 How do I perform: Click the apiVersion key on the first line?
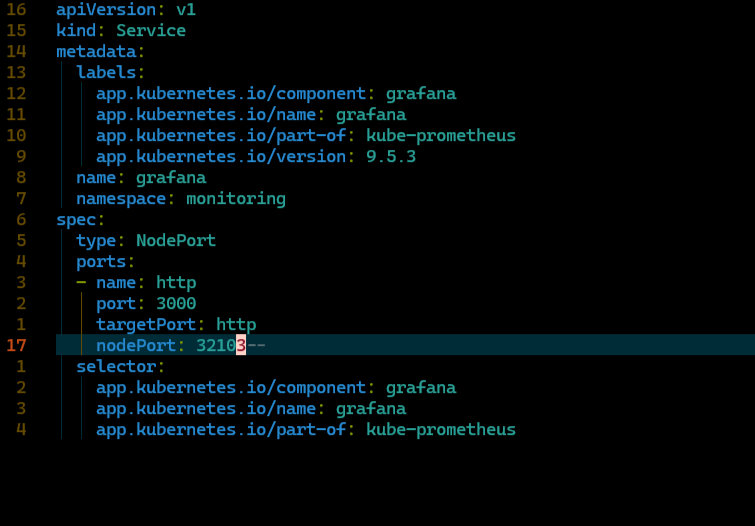click(106, 9)
